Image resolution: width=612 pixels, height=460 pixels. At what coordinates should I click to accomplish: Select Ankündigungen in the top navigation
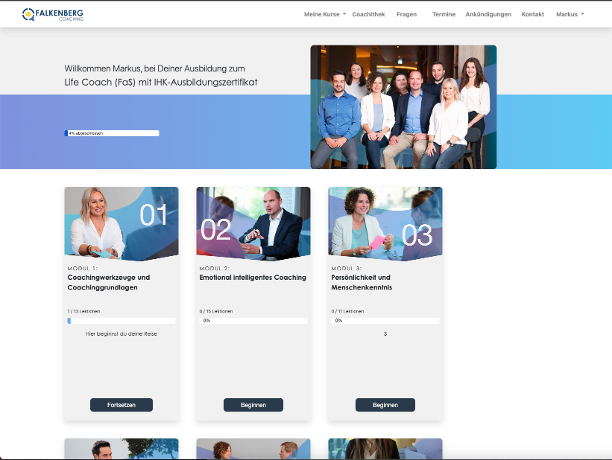point(488,15)
